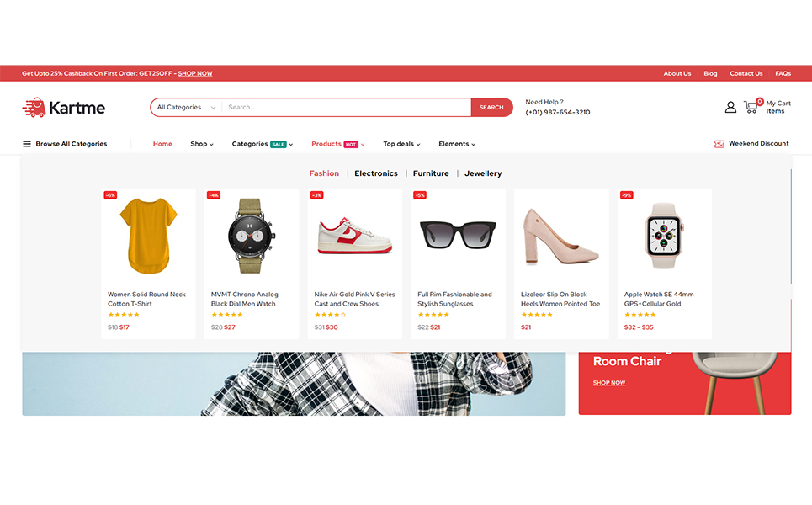Click inside the Search text field
The width and height of the screenshot is (812, 505).
(x=345, y=108)
